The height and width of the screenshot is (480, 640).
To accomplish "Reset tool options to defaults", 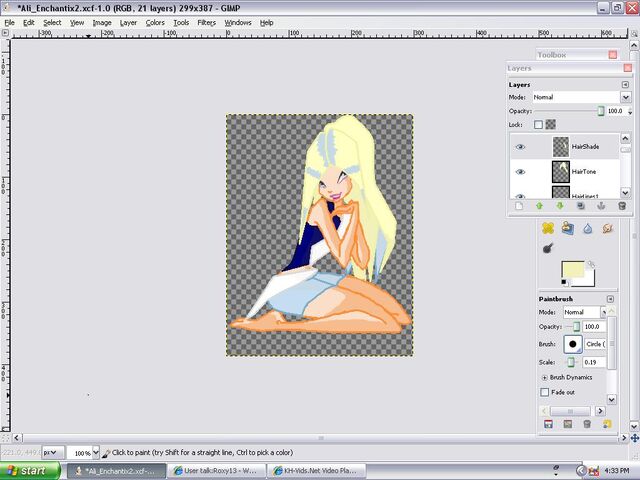I will (x=607, y=424).
